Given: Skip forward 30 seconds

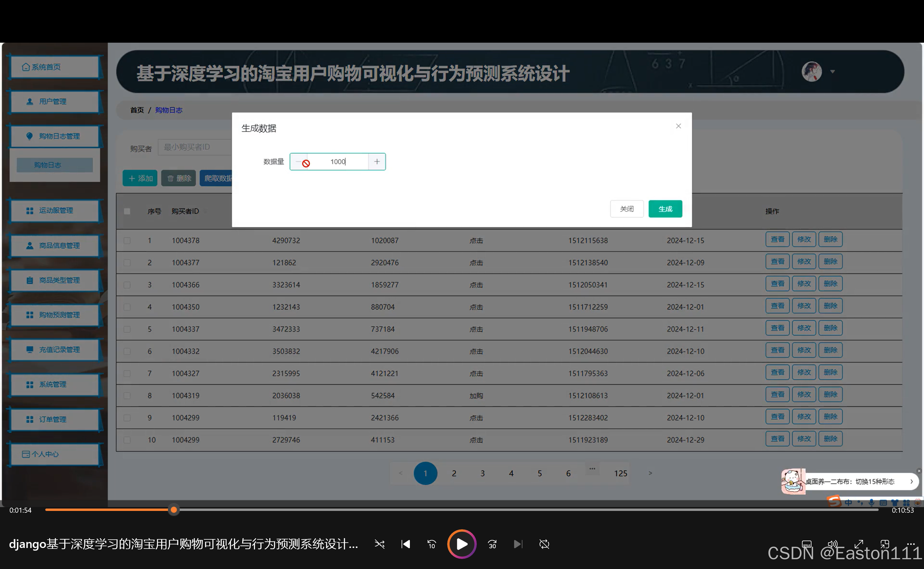Looking at the screenshot, I should pyautogui.click(x=492, y=544).
